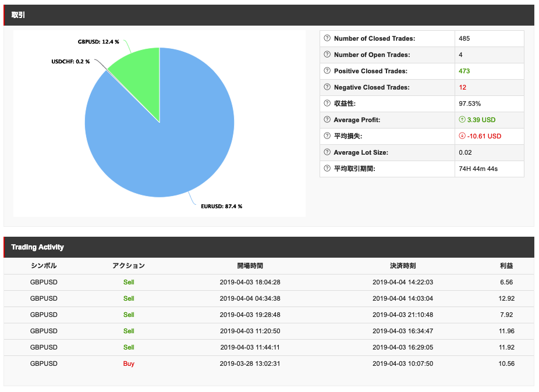
Task: Click the Buy action in the last row
Action: point(129,364)
